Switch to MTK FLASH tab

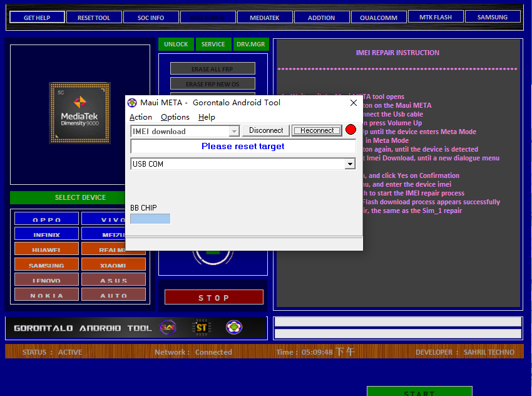436,17
